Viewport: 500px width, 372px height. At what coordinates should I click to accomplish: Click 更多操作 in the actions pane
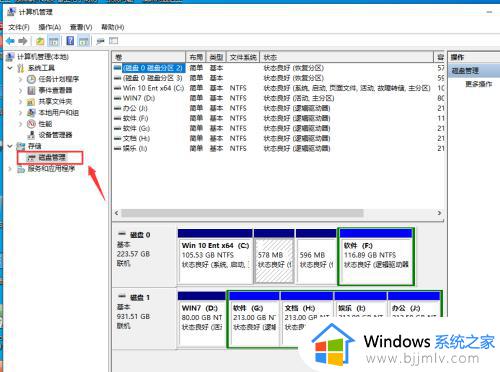click(x=479, y=84)
